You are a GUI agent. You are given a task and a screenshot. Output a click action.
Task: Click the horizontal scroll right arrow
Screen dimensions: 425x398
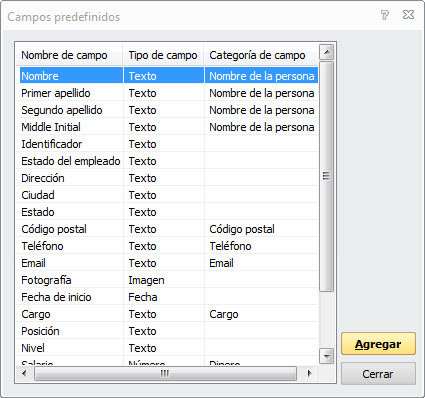(x=310, y=373)
